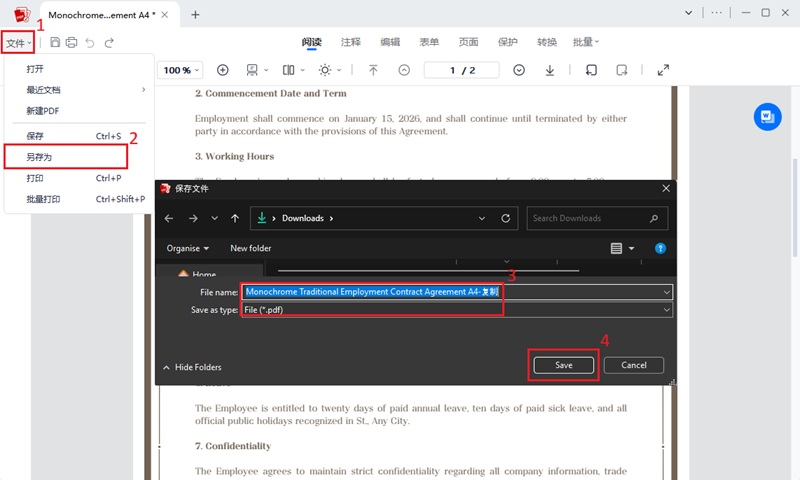800x480 pixels.
Task: Change the view layout icon
Action: tap(616, 248)
